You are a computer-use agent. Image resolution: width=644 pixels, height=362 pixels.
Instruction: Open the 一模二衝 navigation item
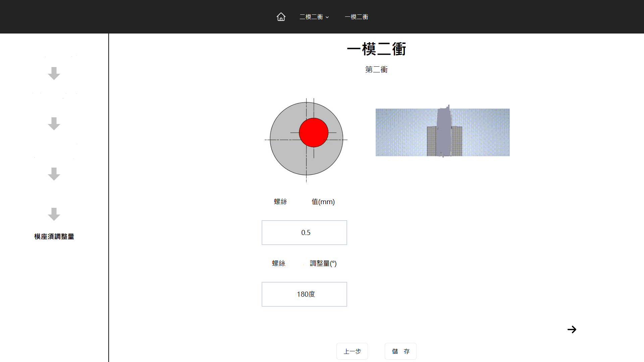coord(357,17)
